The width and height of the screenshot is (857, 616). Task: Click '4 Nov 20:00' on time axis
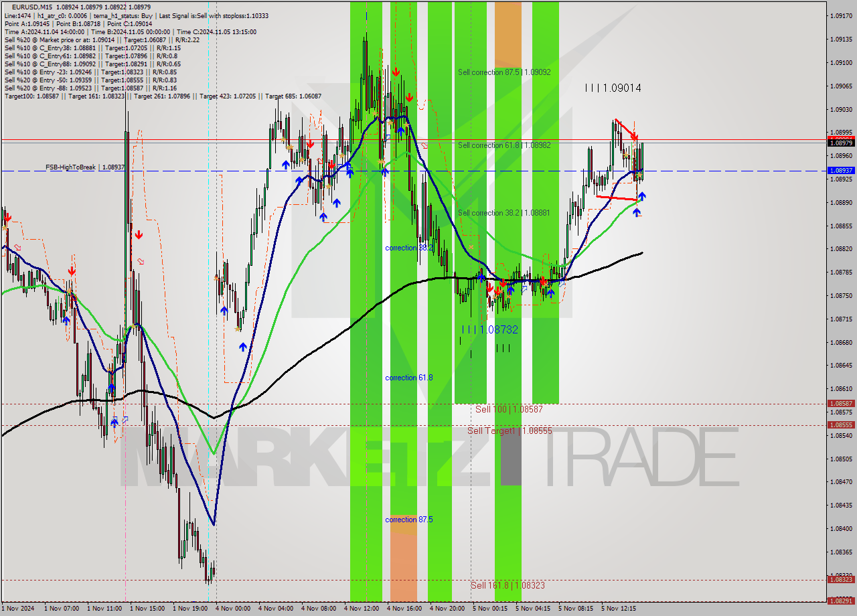pos(447,609)
